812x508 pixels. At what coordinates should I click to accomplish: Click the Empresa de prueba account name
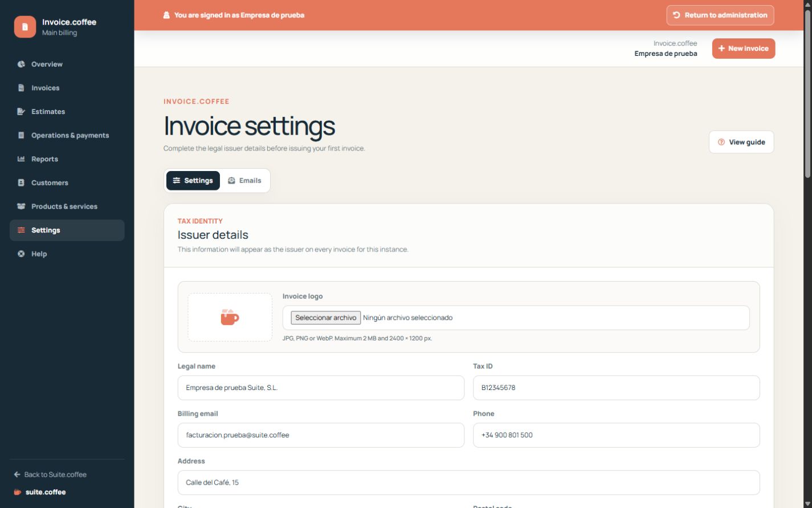pos(666,54)
